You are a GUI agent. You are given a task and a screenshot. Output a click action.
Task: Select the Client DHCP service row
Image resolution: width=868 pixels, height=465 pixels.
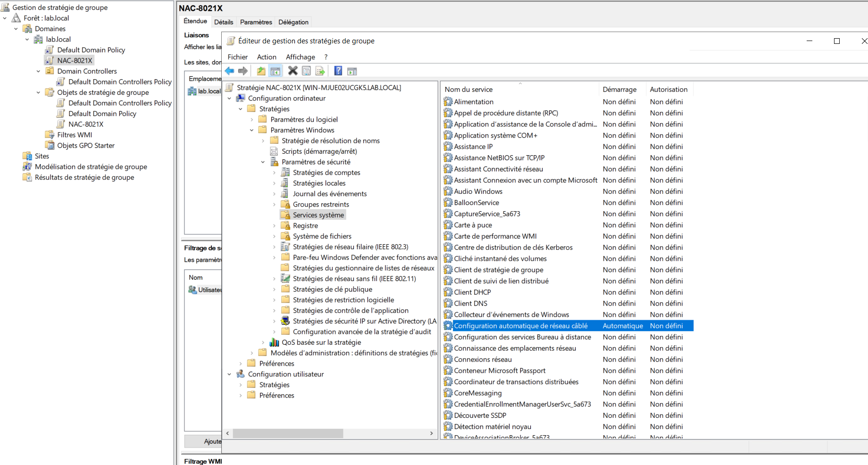coord(472,292)
